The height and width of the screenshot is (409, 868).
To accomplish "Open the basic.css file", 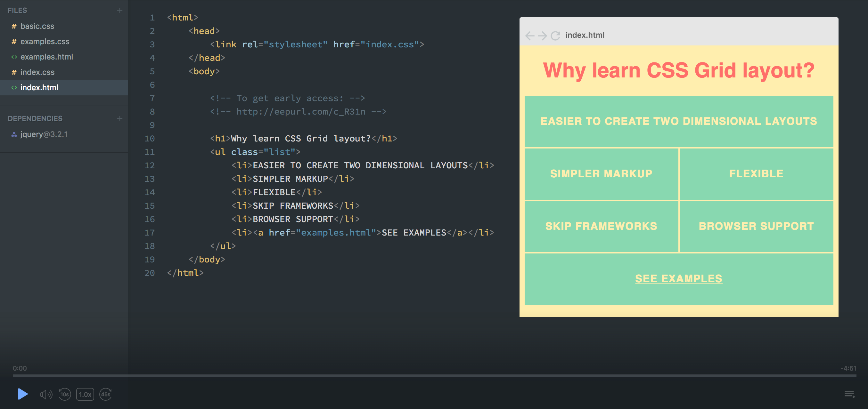I will 37,26.
